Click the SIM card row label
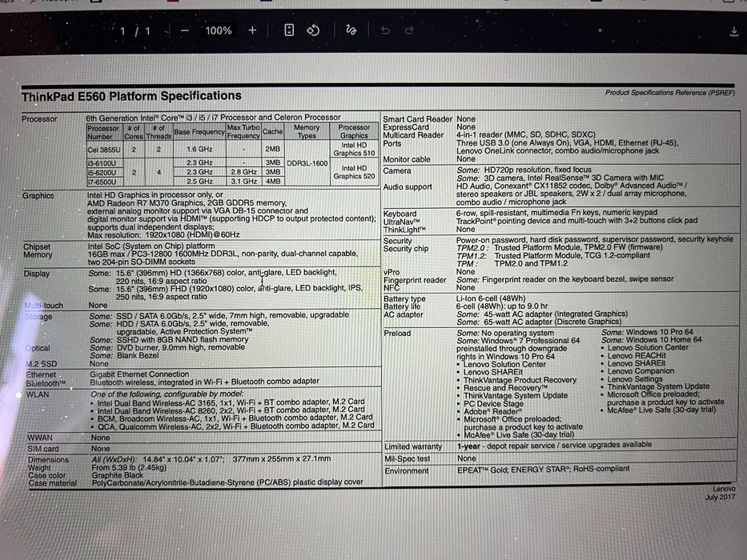The width and height of the screenshot is (747, 560). (43, 449)
